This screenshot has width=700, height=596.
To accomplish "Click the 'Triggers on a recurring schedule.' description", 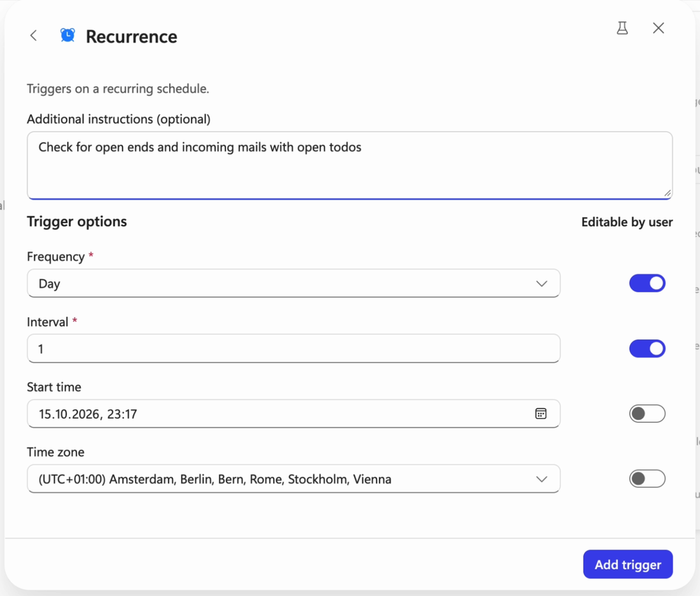I will tap(118, 89).
